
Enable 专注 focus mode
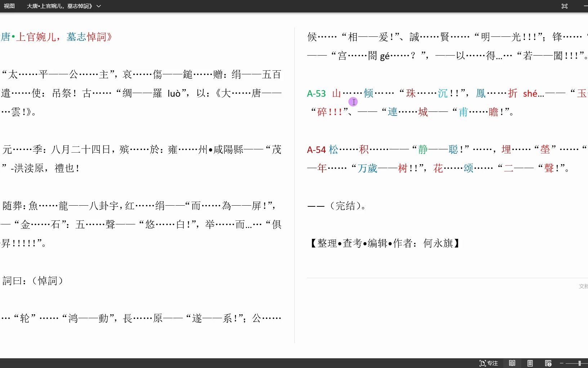[489, 363]
